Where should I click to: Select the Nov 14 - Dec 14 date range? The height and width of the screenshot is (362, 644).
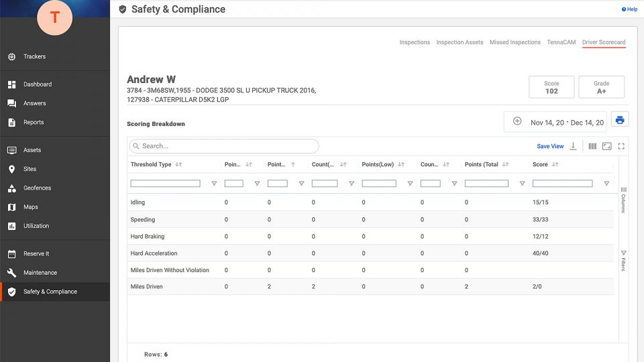(x=567, y=123)
